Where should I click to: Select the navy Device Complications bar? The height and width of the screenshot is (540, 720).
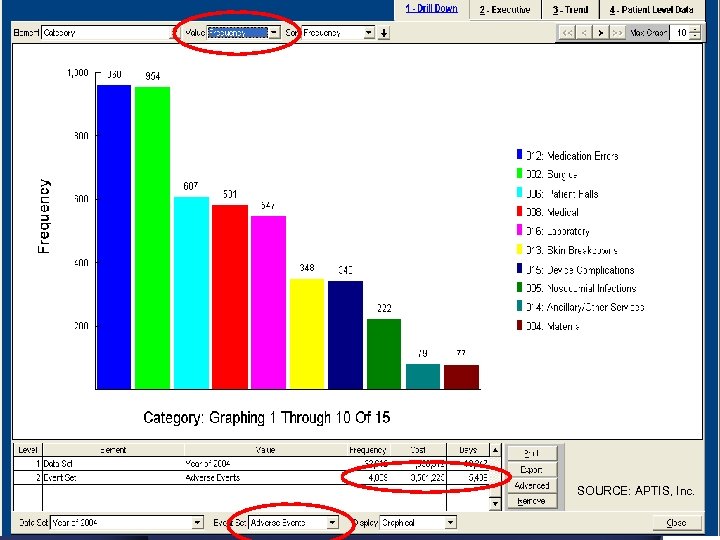345,335
